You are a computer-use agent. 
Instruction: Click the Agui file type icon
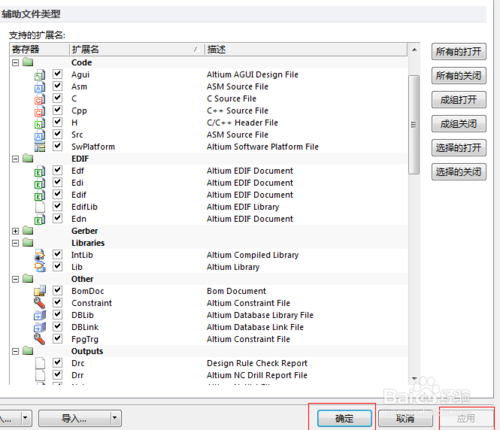click(x=40, y=75)
